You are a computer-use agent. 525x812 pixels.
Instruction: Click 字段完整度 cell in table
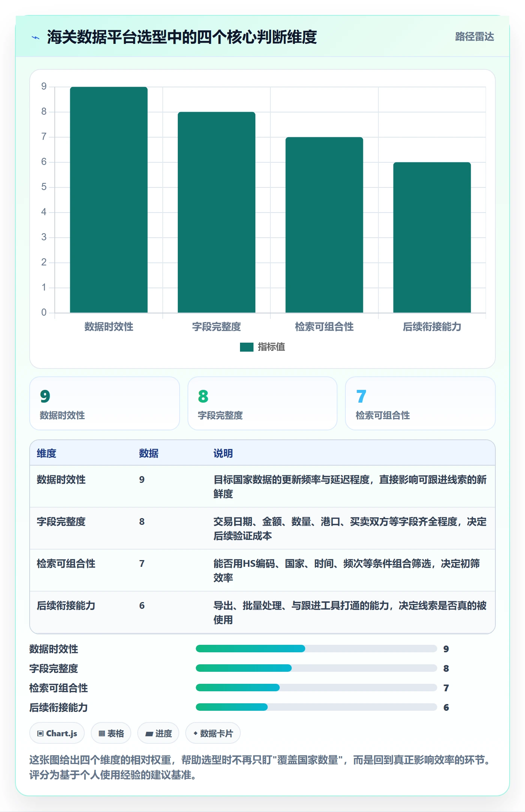(61, 521)
